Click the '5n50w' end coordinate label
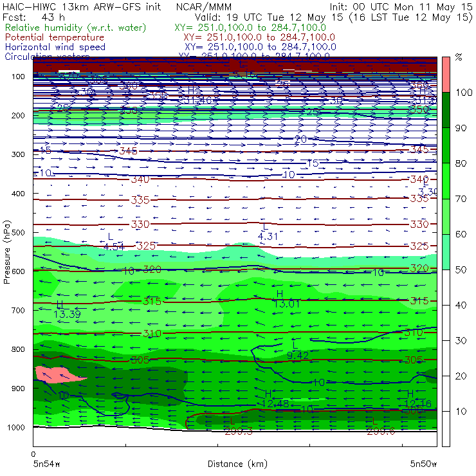Screen dimensions: 476x476 tap(423, 464)
